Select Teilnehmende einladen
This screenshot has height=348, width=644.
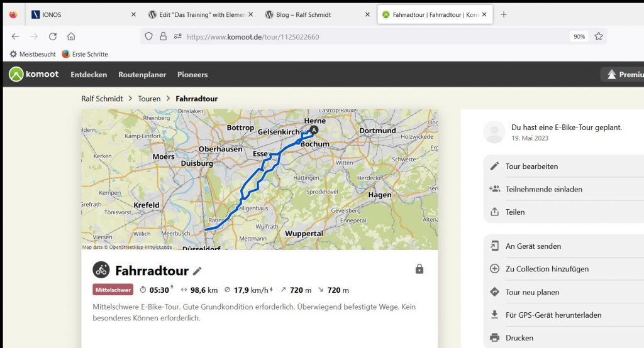click(543, 189)
